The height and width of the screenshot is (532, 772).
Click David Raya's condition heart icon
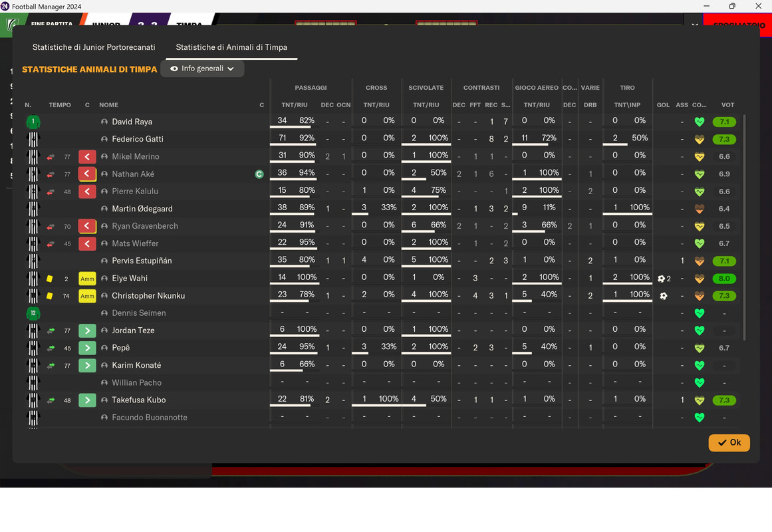coord(699,122)
